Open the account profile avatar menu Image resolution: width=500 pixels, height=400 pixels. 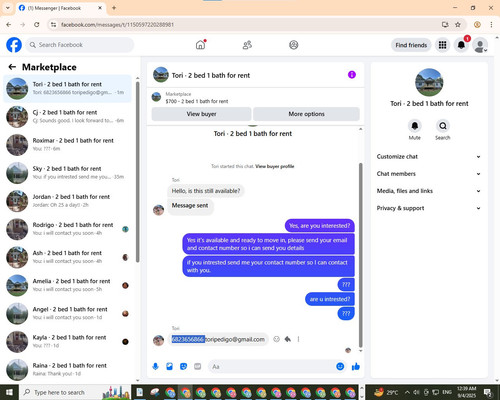click(480, 45)
